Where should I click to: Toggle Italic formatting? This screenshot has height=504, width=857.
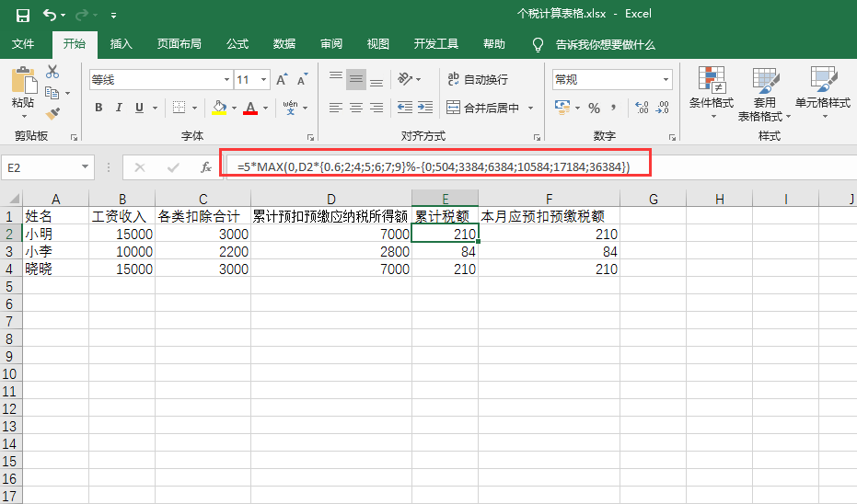point(120,108)
